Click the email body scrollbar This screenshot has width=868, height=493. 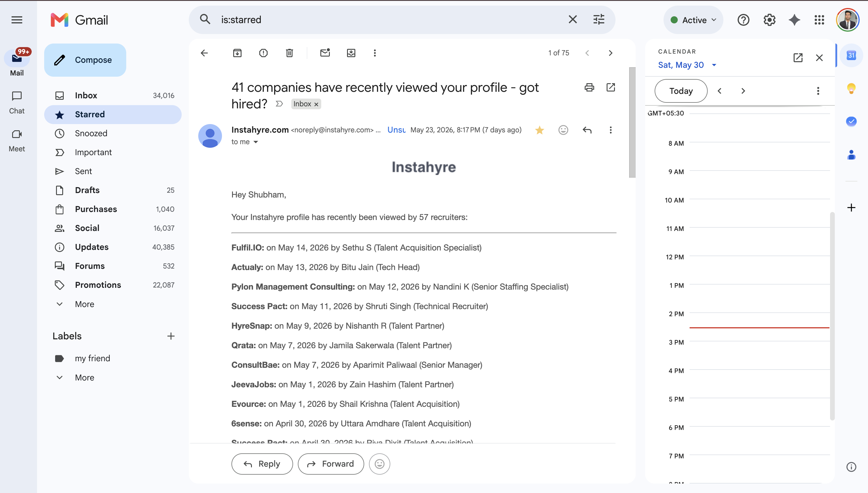coord(632,122)
